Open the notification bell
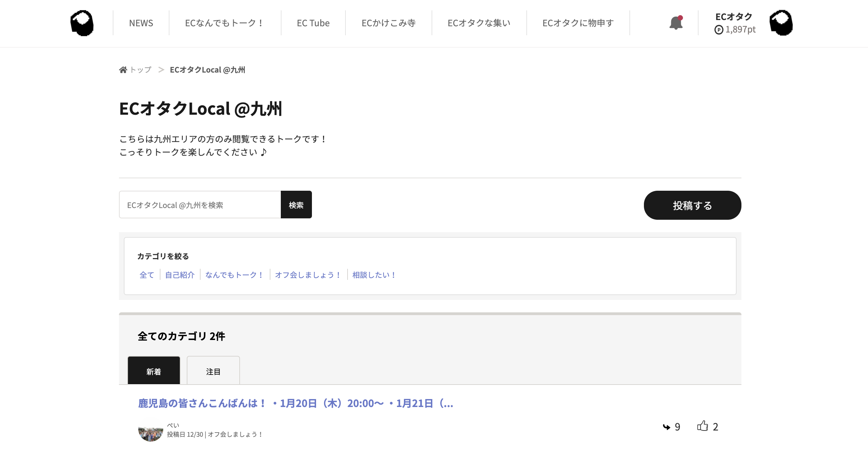 pos(676,23)
